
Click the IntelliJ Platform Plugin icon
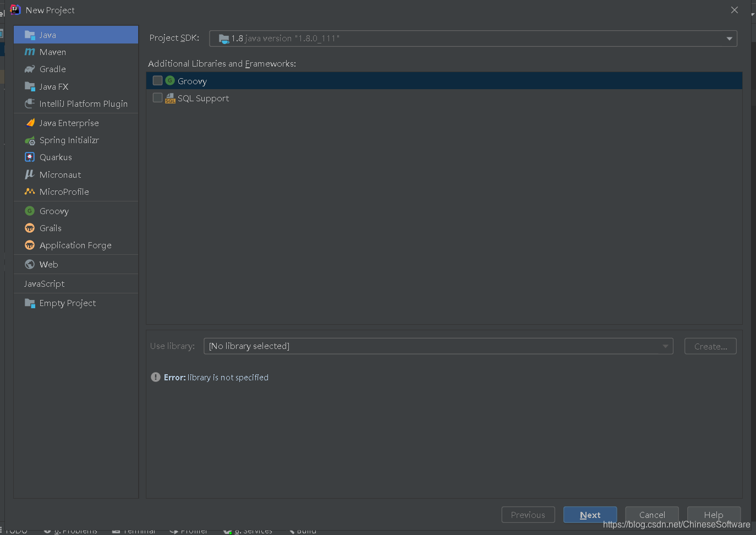click(x=30, y=103)
